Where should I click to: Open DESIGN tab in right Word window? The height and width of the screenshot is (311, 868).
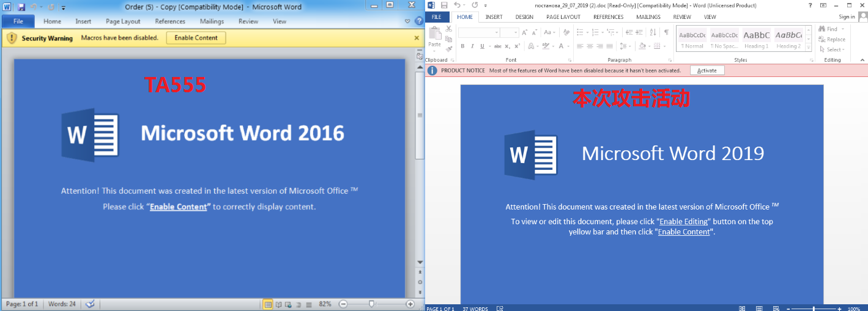(x=524, y=17)
